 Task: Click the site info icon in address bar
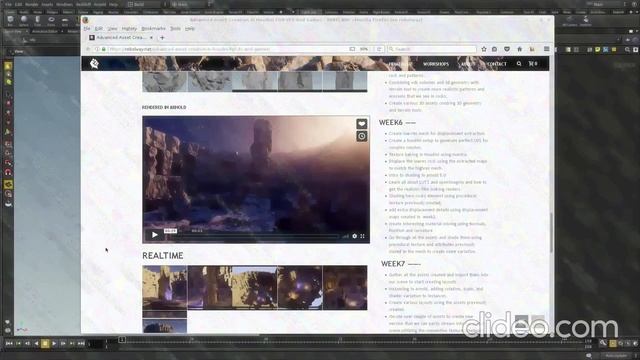click(x=97, y=49)
